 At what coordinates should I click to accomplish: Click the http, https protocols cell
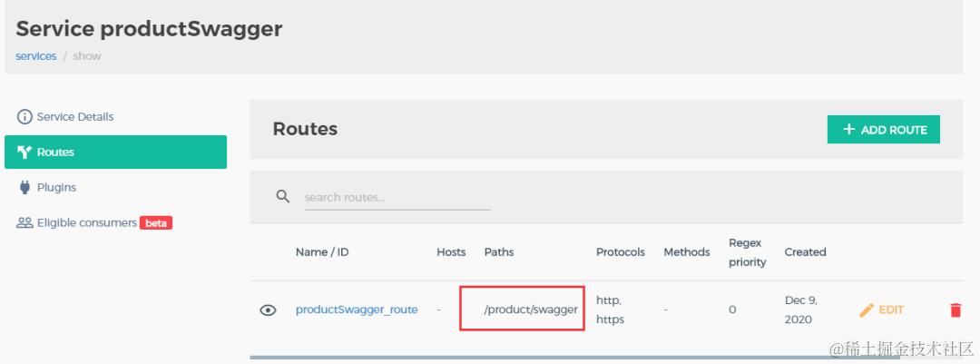click(611, 310)
